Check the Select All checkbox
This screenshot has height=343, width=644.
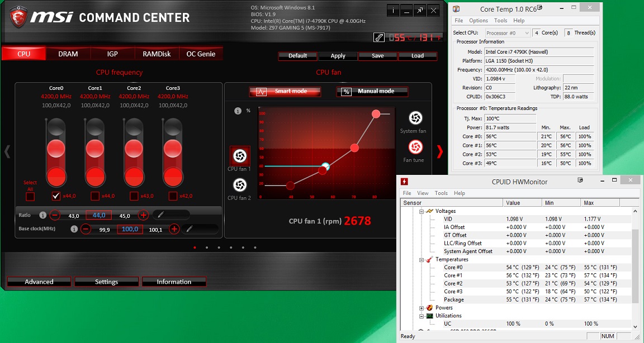click(x=30, y=196)
